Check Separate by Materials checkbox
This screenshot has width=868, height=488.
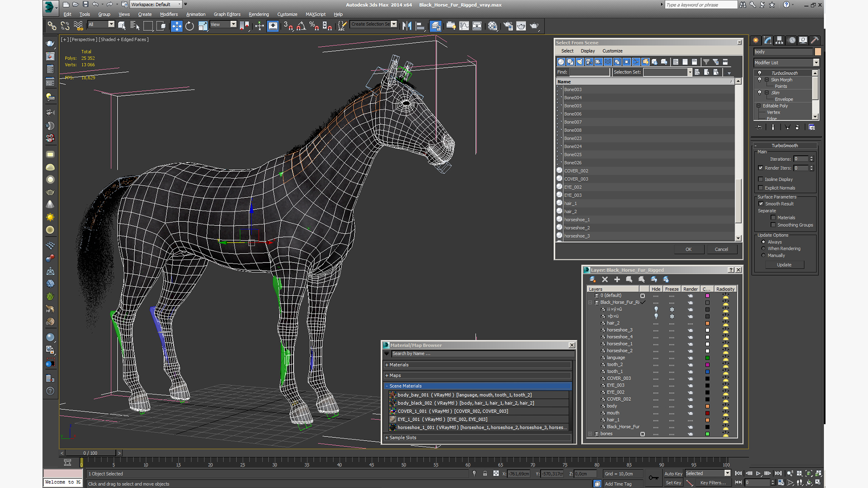(x=773, y=218)
